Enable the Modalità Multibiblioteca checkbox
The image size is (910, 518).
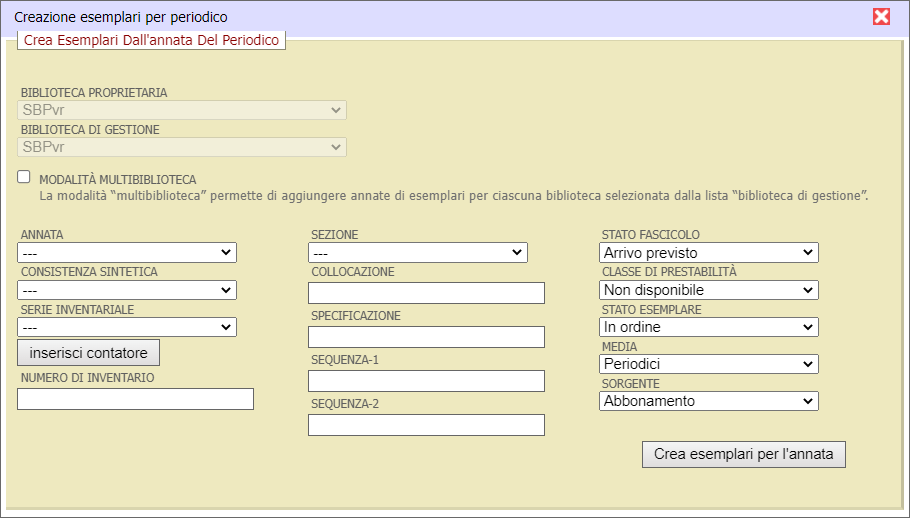coord(24,177)
